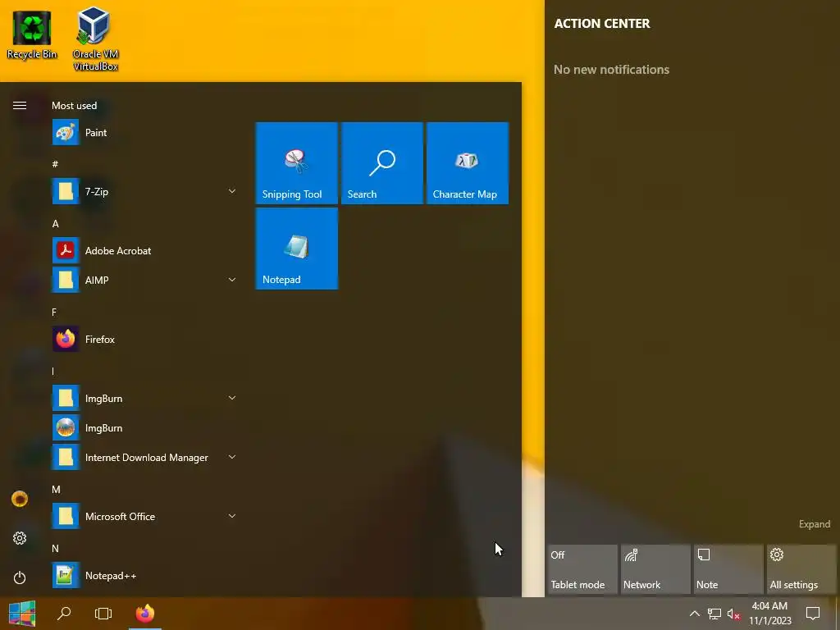
Task: Launch Firefox from the Start menu list
Action: 144,339
